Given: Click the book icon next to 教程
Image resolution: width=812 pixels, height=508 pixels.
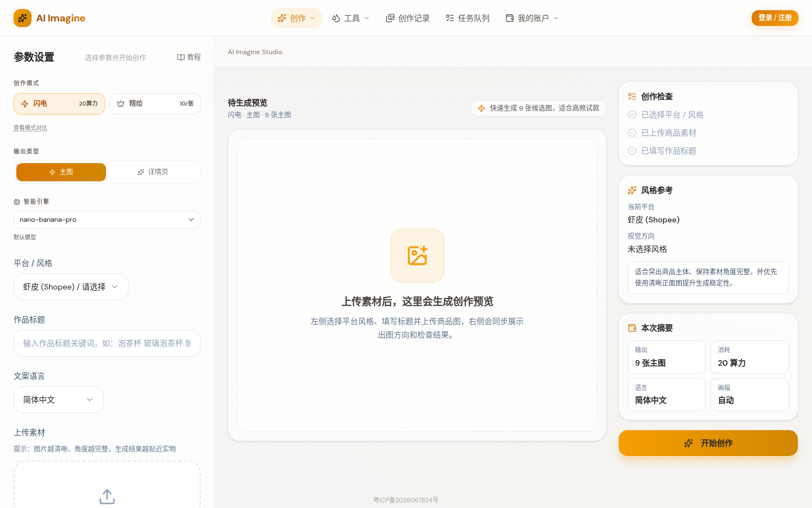Looking at the screenshot, I should tap(181, 58).
